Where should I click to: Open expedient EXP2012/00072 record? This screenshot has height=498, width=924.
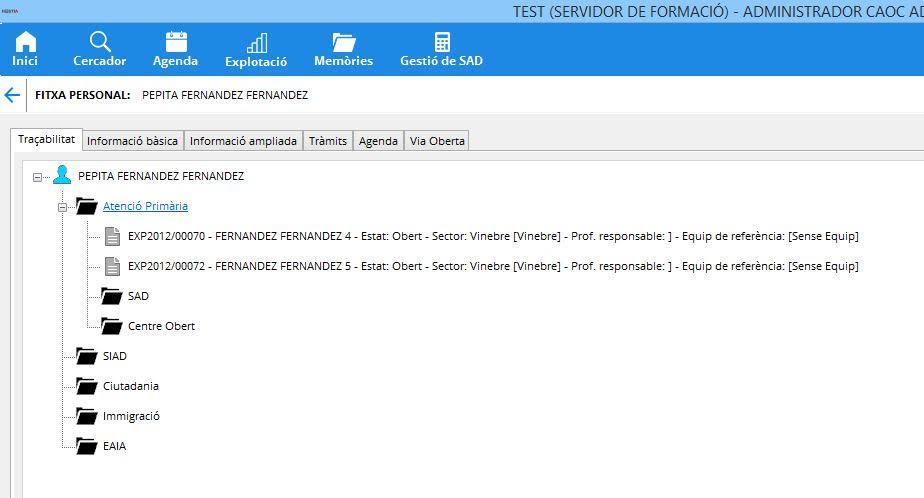(x=493, y=266)
